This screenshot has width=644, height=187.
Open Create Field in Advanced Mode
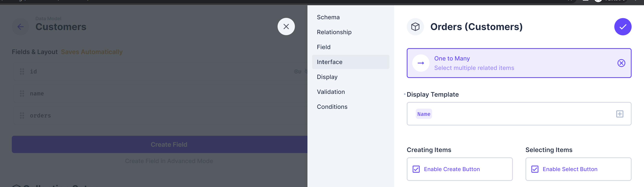pos(169,161)
